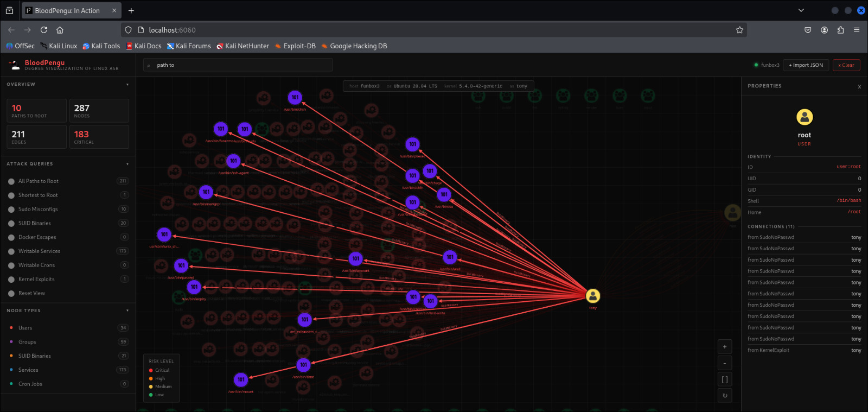Reload the page in the browser toolbar
Screen dimensions: 868x412
pyautogui.click(x=44, y=30)
